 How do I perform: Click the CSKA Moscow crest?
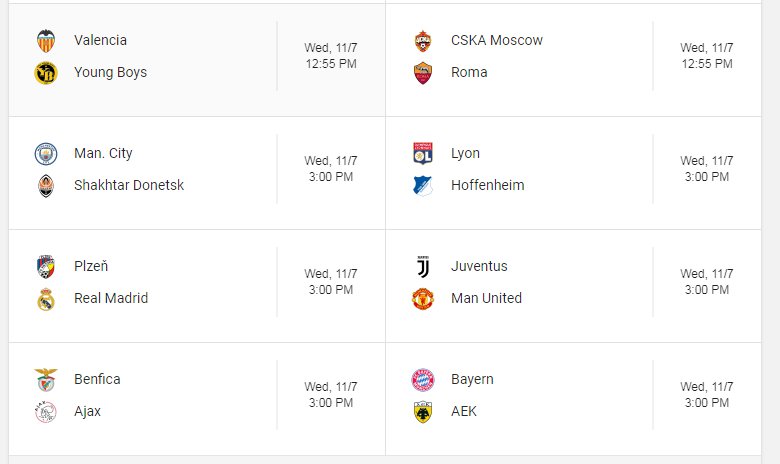tap(423, 41)
